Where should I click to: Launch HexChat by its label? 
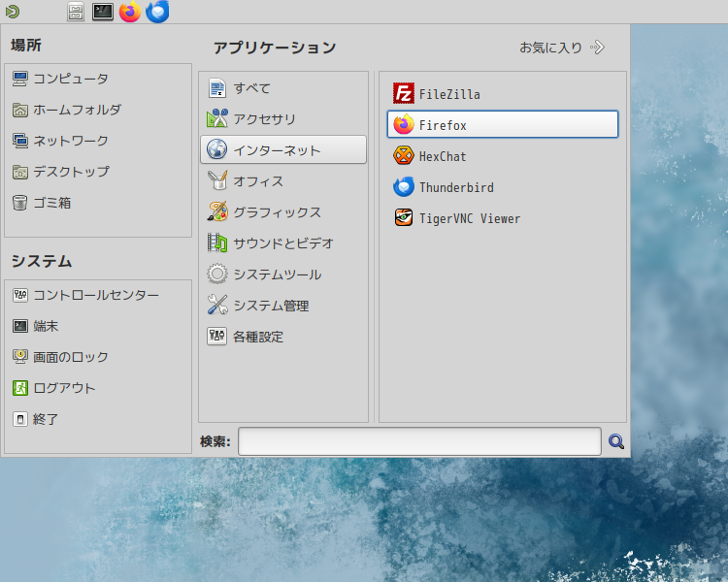pos(443,156)
